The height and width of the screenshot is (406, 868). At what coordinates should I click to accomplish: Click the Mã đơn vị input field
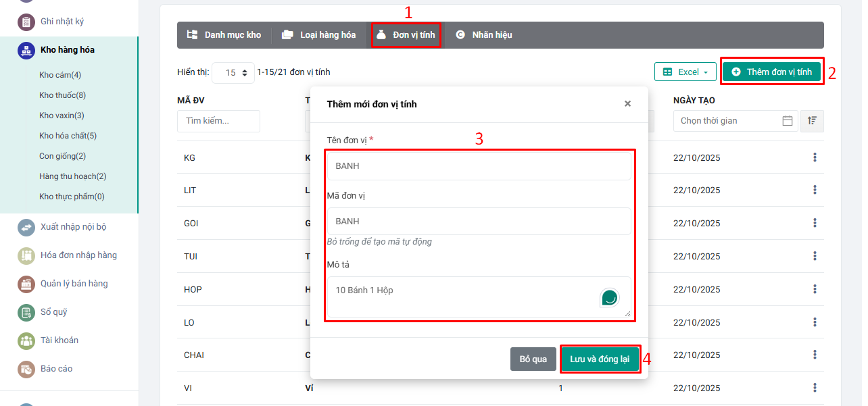click(x=479, y=222)
